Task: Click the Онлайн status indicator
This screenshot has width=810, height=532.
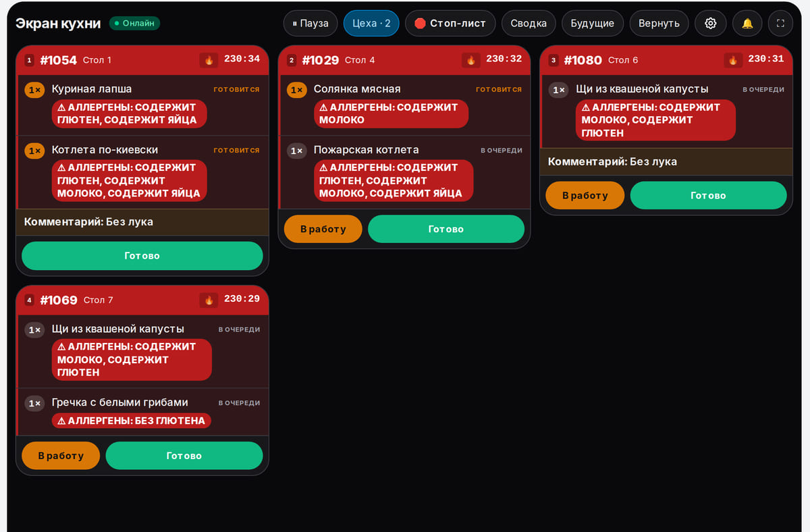Action: point(134,23)
